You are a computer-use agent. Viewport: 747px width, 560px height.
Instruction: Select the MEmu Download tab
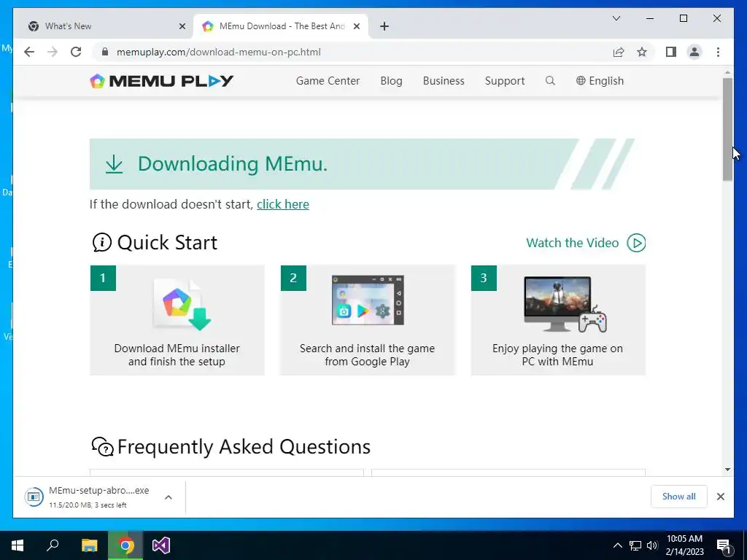281,26
